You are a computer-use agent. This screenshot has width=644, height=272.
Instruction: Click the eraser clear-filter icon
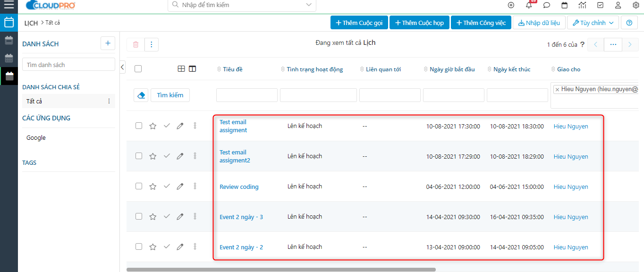141,95
